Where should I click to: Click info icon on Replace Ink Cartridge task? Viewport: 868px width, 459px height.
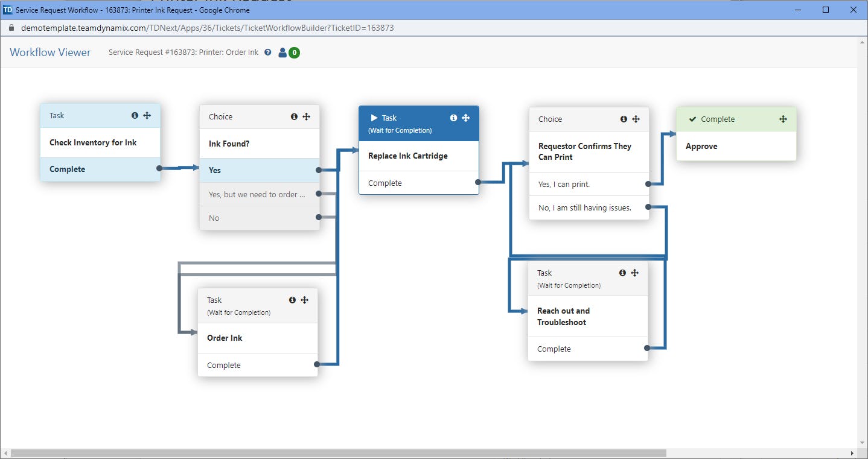[x=453, y=118]
